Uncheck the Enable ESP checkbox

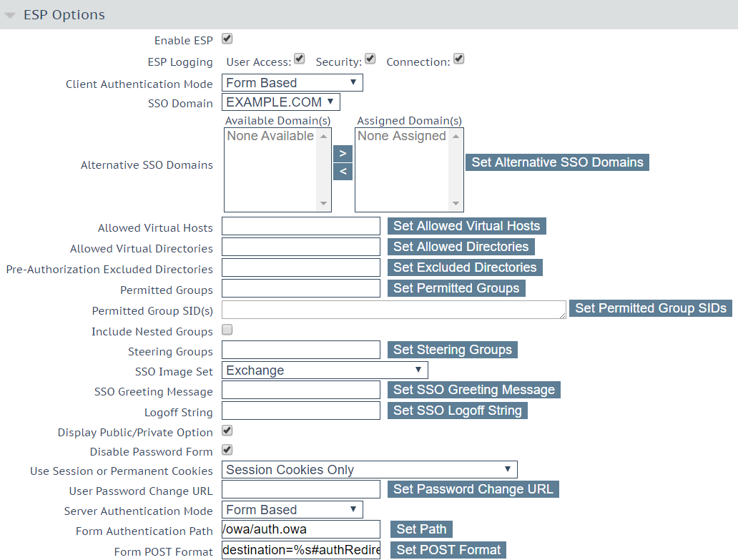tap(226, 39)
